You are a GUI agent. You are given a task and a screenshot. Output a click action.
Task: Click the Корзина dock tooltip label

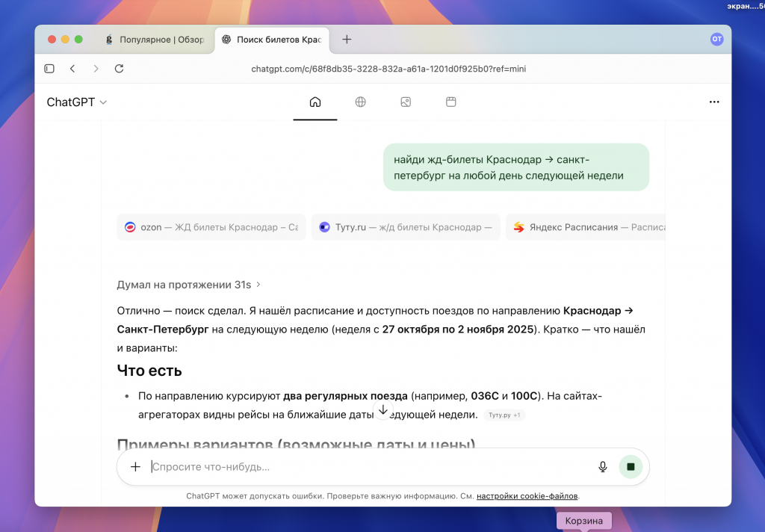584,521
